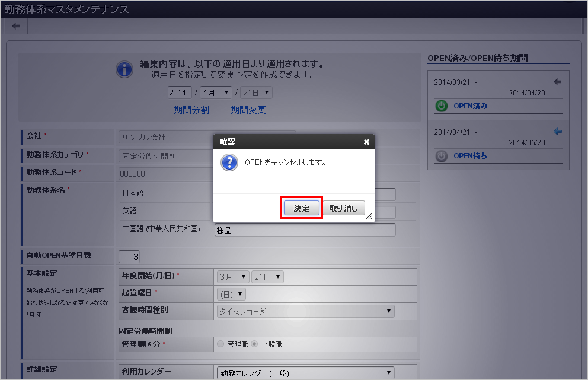Open the 勤務カレンダー(一般) dropdown
The height and width of the screenshot is (380, 588).
pos(306,373)
